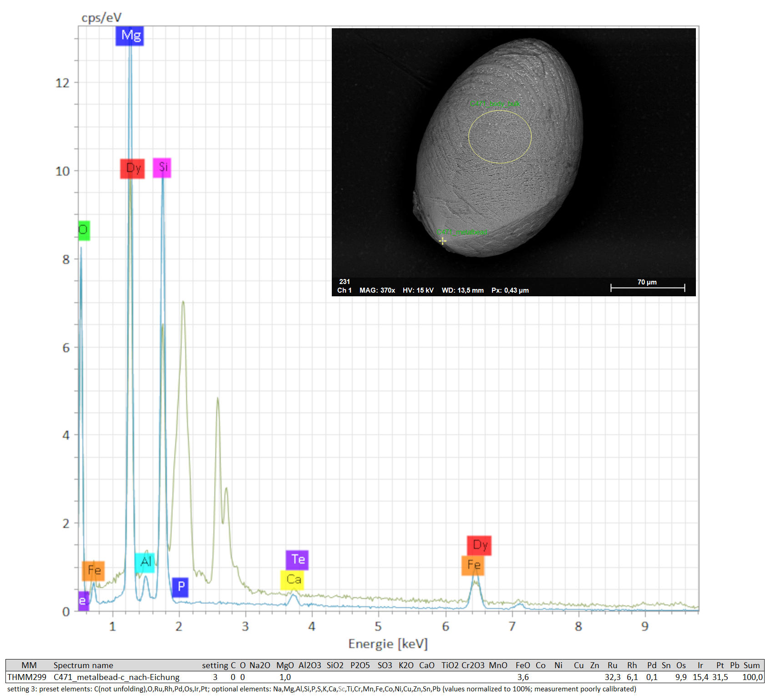Viewport: 771px width, 700px height.
Task: Click the yellow Ca peak label
Action: pyautogui.click(x=292, y=580)
